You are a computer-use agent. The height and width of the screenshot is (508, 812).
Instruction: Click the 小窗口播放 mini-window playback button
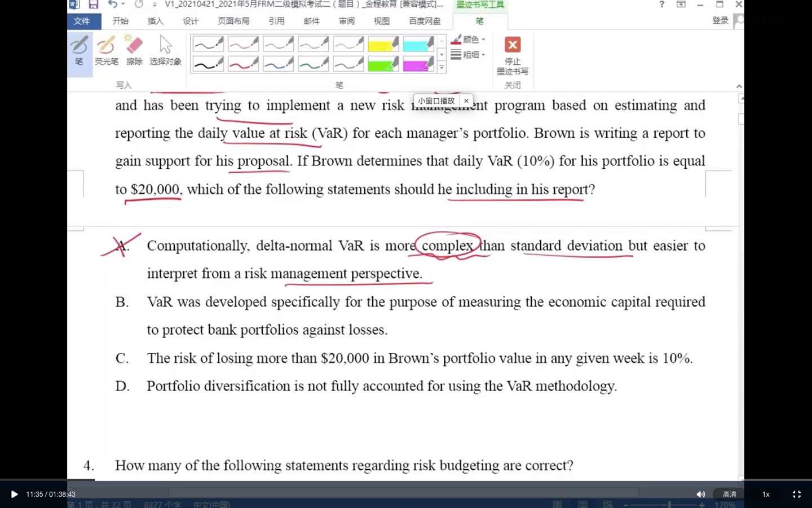click(436, 101)
